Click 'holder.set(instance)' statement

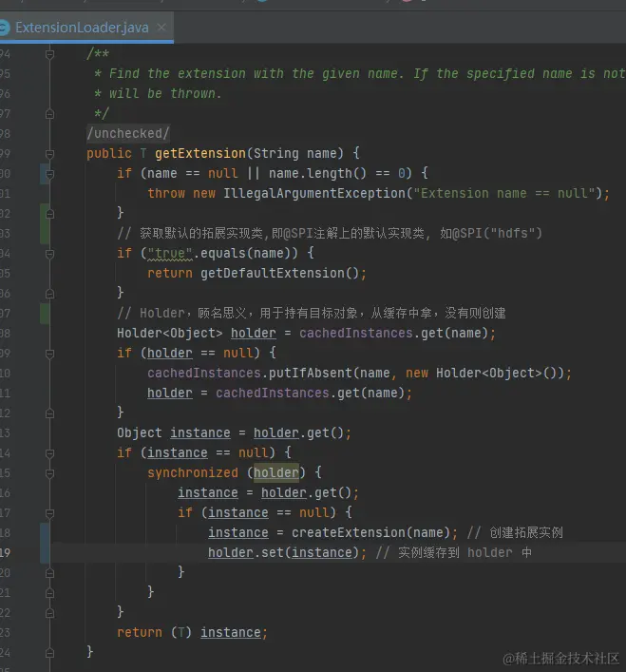click(287, 553)
